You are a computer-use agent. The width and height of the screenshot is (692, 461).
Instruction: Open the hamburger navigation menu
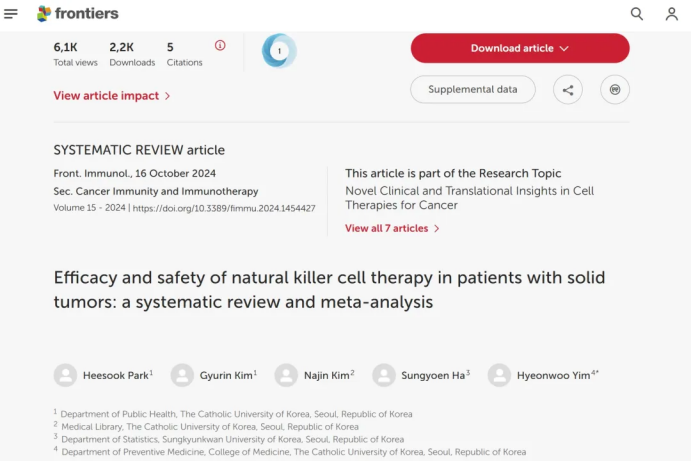[11, 13]
